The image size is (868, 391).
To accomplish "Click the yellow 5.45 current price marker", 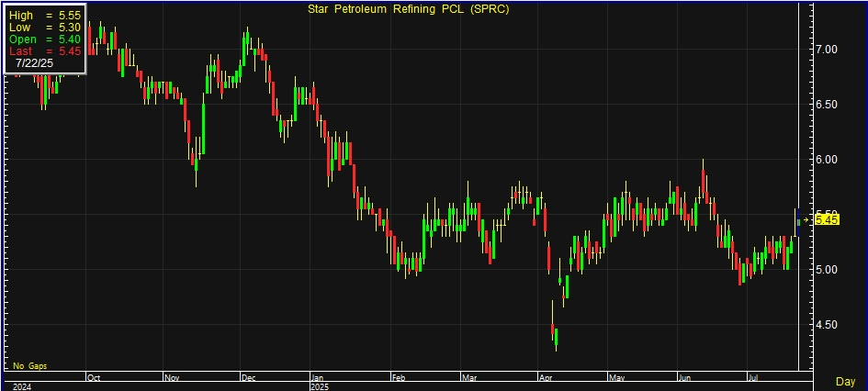I will point(827,220).
